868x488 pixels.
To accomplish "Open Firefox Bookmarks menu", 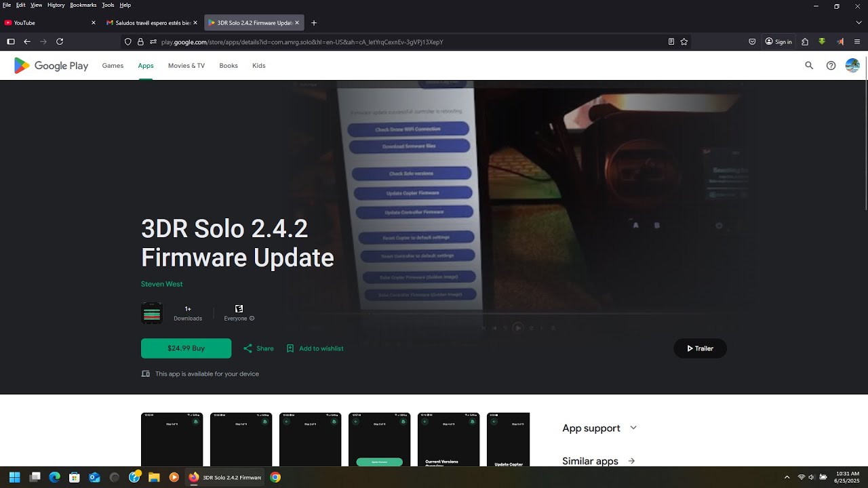I will [83, 5].
